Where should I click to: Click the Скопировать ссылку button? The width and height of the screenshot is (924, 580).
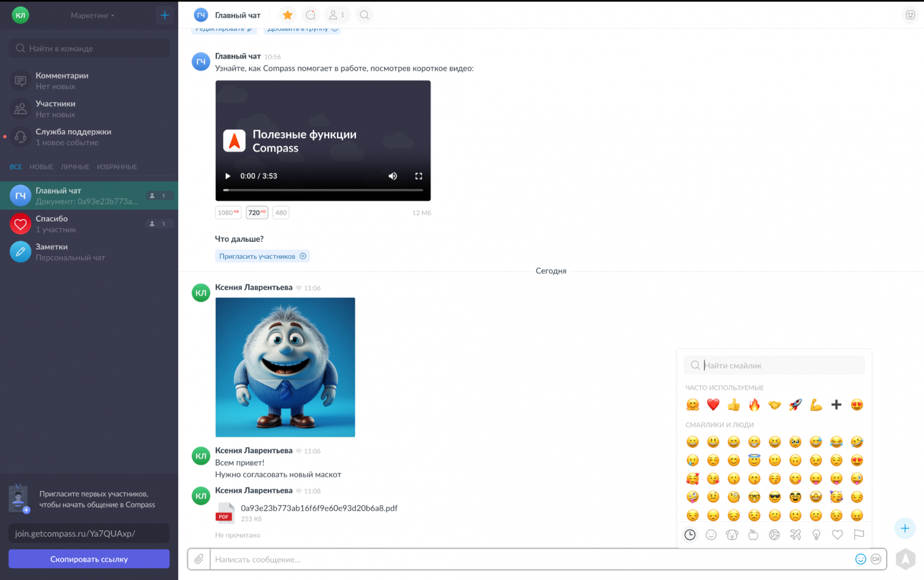pos(89,559)
